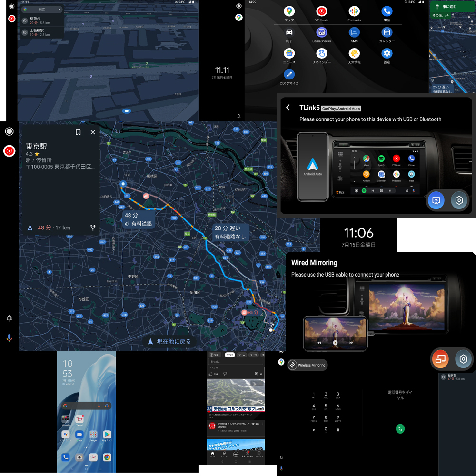The height and width of the screenshot is (476, 476).
Task: Save 東京駅 with the bookmark icon
Action: (x=78, y=132)
